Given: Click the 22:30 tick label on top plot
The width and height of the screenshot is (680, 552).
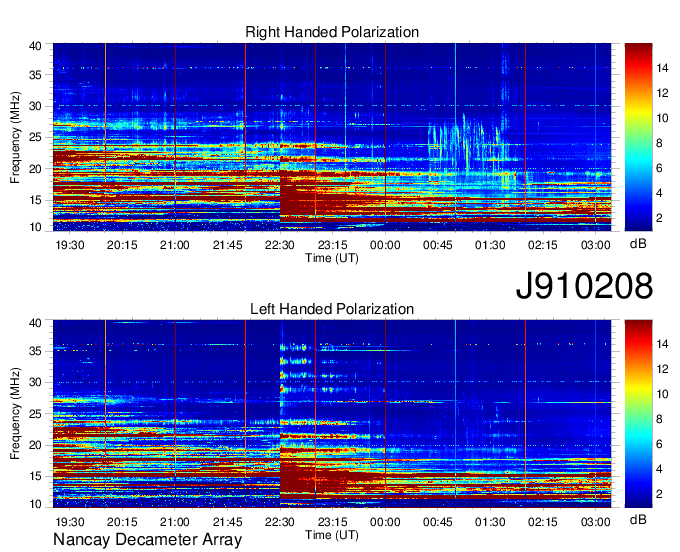Looking at the screenshot, I should coord(280,245).
